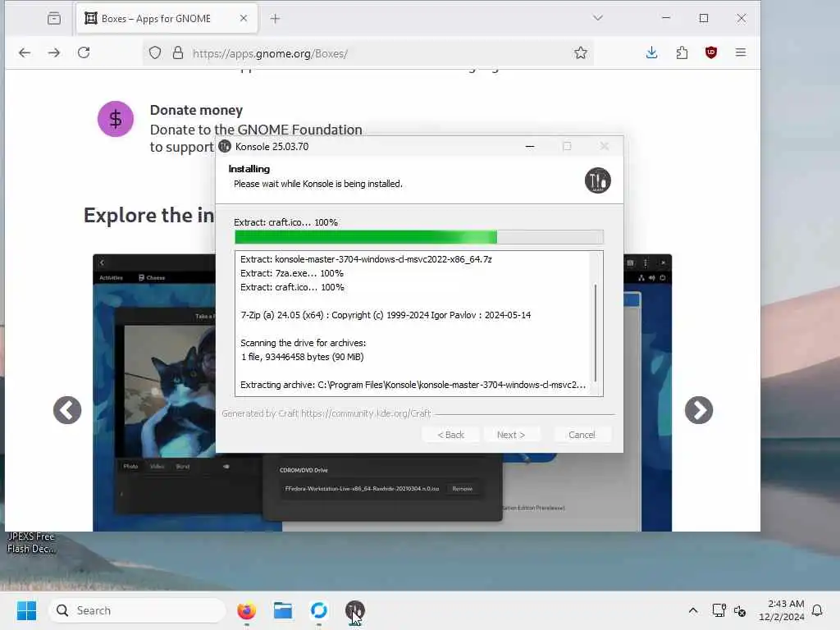The width and height of the screenshot is (840, 630).
Task: Close the Boxes – Apps for GNOME tab
Action: pyautogui.click(x=243, y=18)
